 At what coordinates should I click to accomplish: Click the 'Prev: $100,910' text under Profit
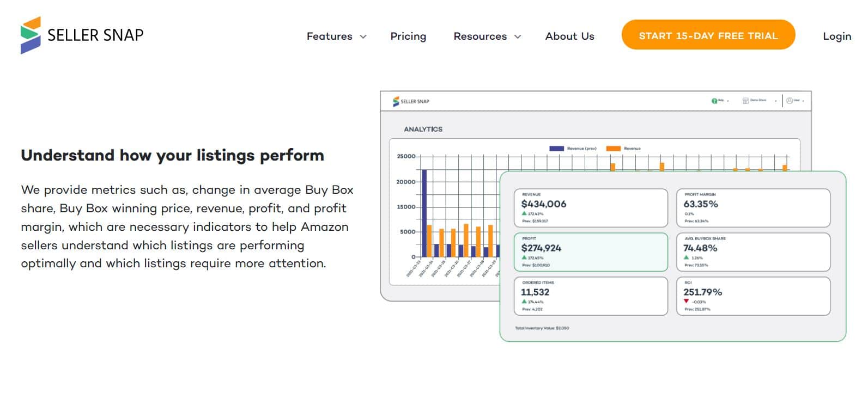(x=536, y=265)
